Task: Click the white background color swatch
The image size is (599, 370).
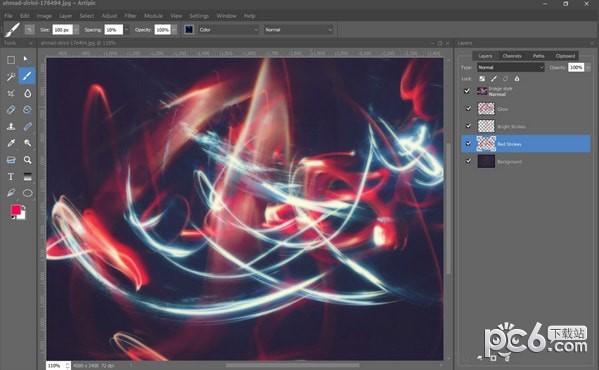Action: tap(22, 216)
